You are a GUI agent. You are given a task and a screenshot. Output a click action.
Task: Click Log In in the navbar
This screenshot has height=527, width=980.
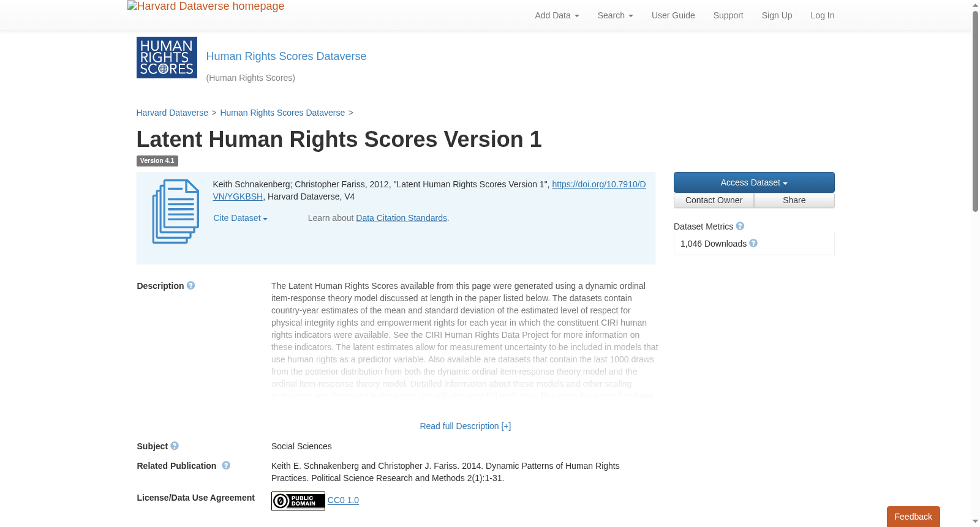pos(823,15)
